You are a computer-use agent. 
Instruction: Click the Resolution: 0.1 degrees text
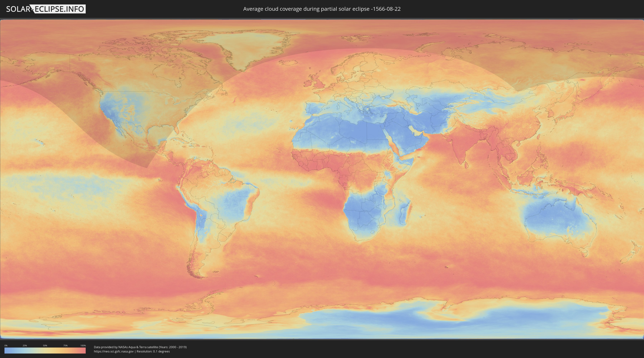153,351
